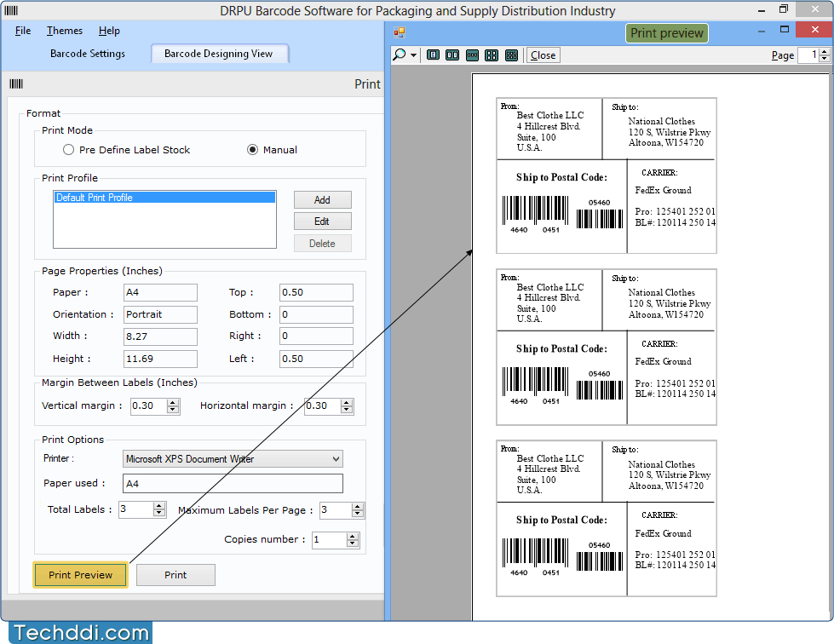Click the barcode icon in main title bar
The width and height of the screenshot is (834, 644).
coord(11,10)
